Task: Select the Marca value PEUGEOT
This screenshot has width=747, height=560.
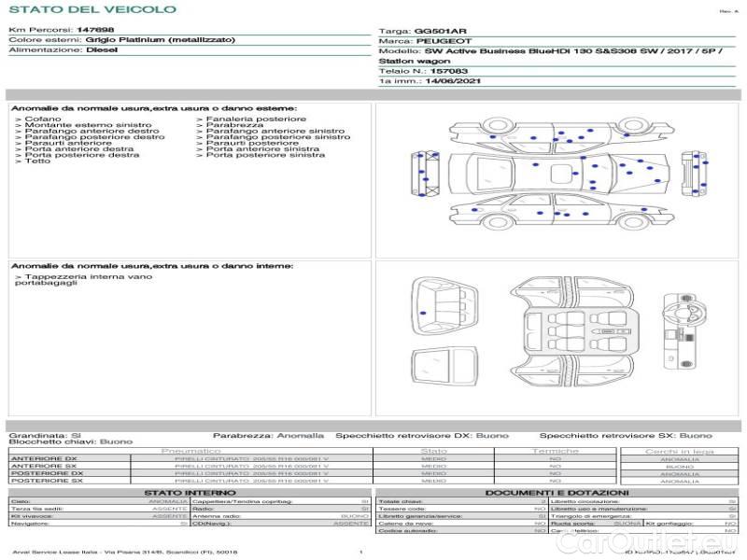Action: tap(444, 41)
